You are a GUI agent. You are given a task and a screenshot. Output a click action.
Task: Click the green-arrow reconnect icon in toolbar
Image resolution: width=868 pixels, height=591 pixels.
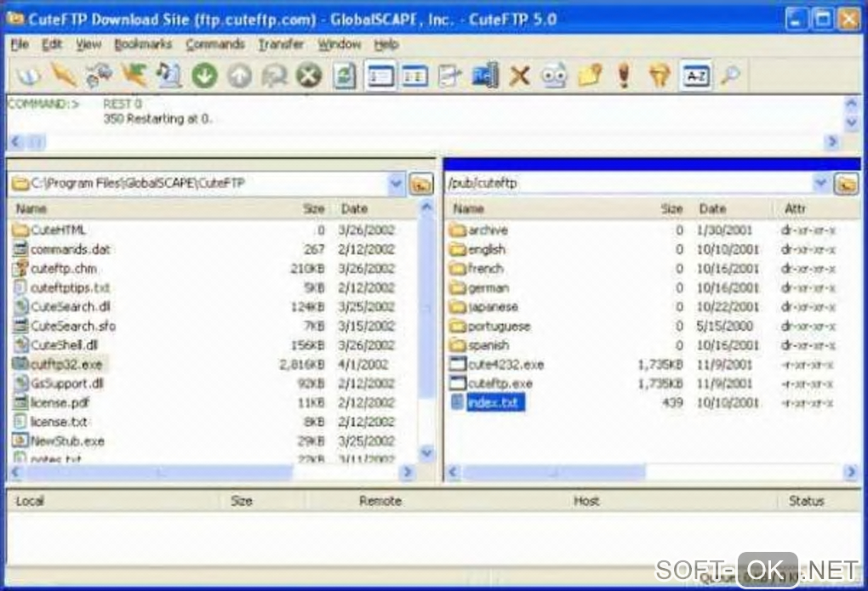(134, 76)
